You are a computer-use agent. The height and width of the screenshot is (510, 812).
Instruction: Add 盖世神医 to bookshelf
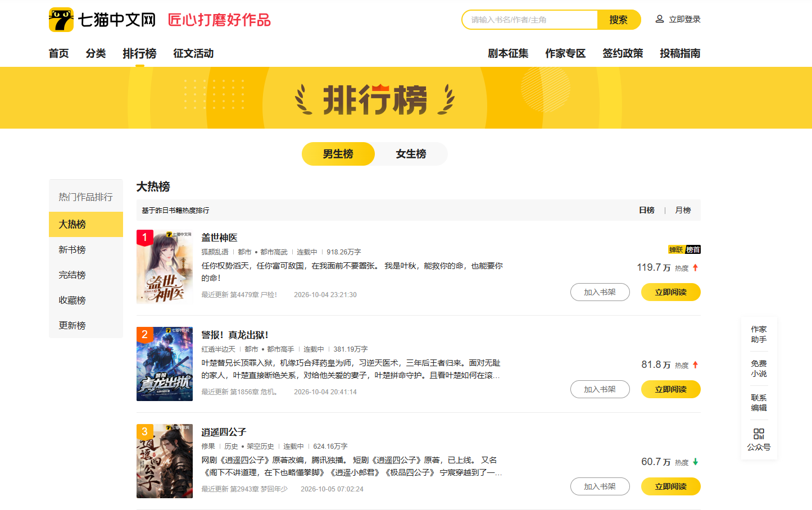pos(600,292)
